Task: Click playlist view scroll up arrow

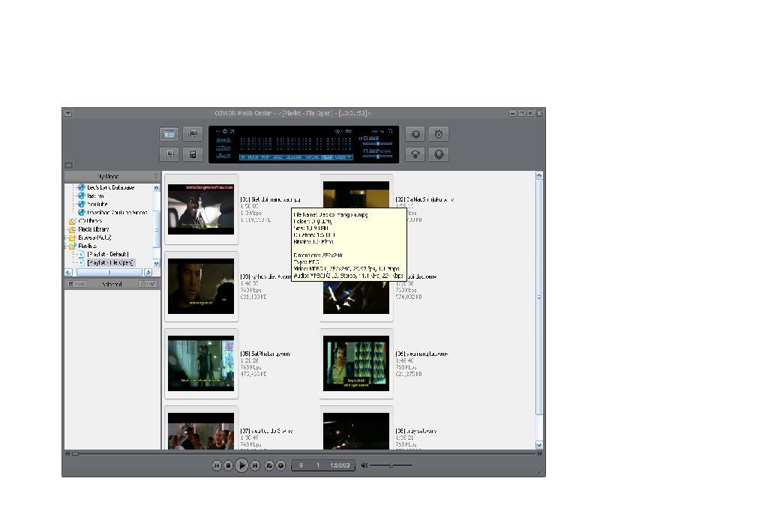Action: pos(539,175)
